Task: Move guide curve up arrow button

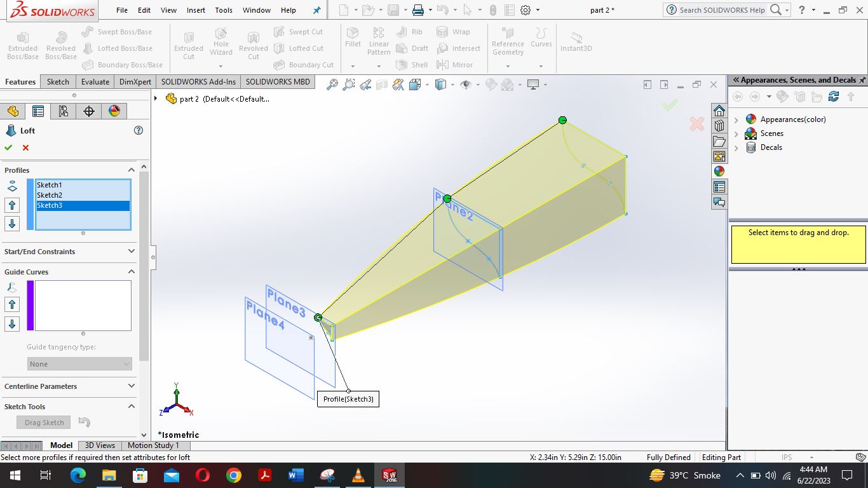Action: [x=12, y=306]
